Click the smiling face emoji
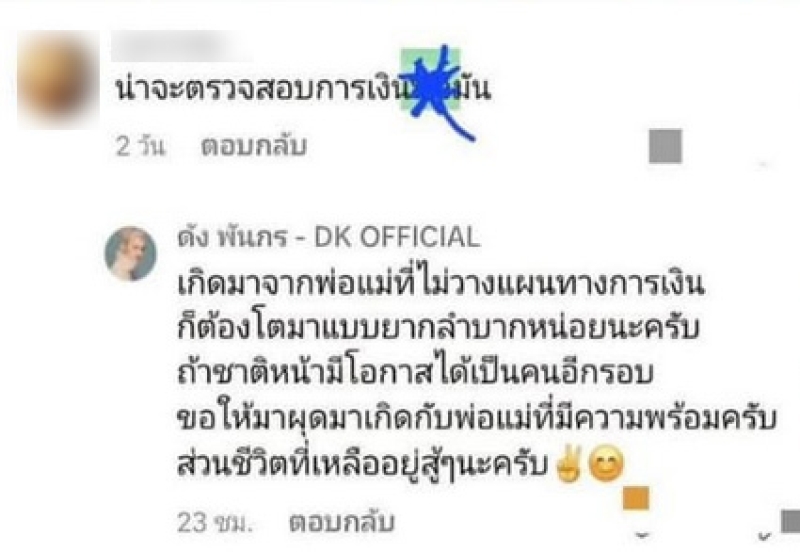 tap(606, 466)
